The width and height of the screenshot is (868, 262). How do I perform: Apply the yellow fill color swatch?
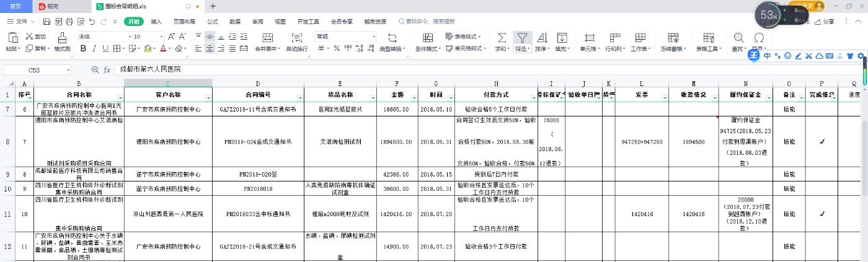148,49
